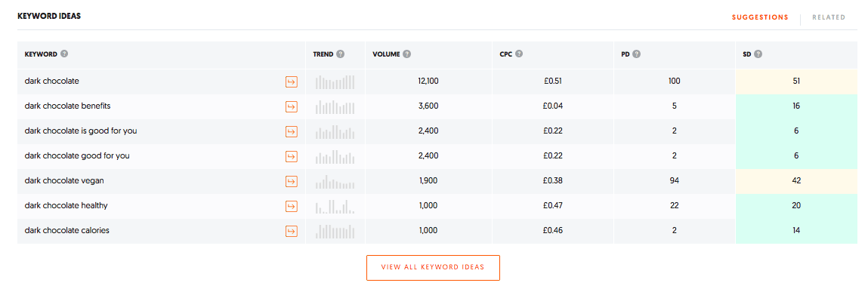Click the £0.04 CPC value

click(553, 106)
